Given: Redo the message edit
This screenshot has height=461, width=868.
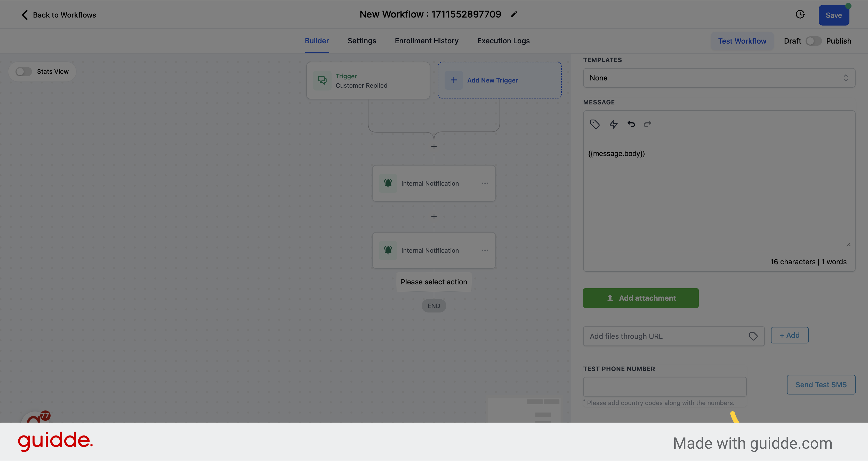Looking at the screenshot, I should tap(647, 124).
